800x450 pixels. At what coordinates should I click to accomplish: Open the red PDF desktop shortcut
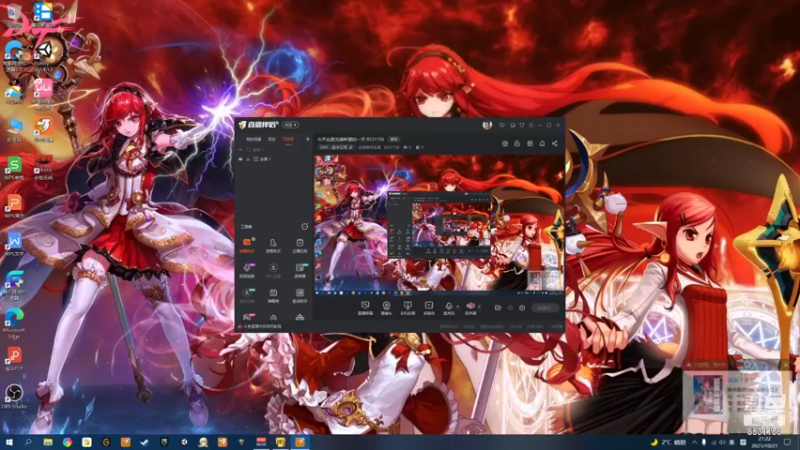(x=14, y=358)
